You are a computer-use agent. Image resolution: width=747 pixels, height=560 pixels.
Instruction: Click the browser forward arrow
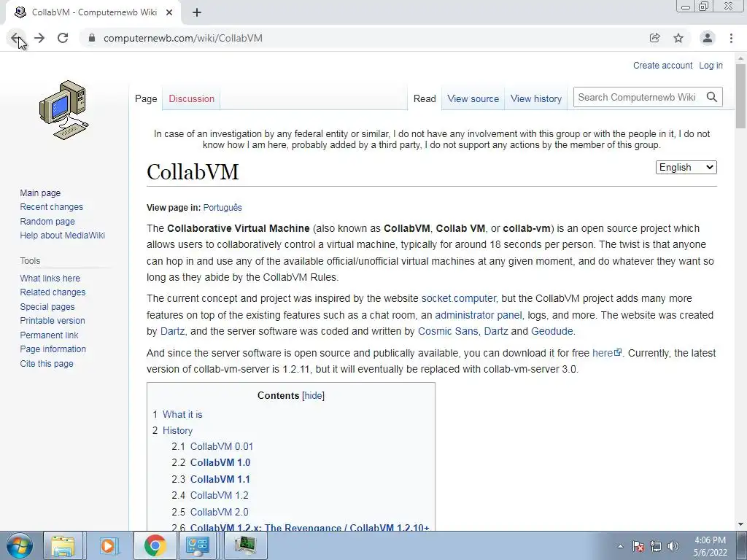[39, 38]
